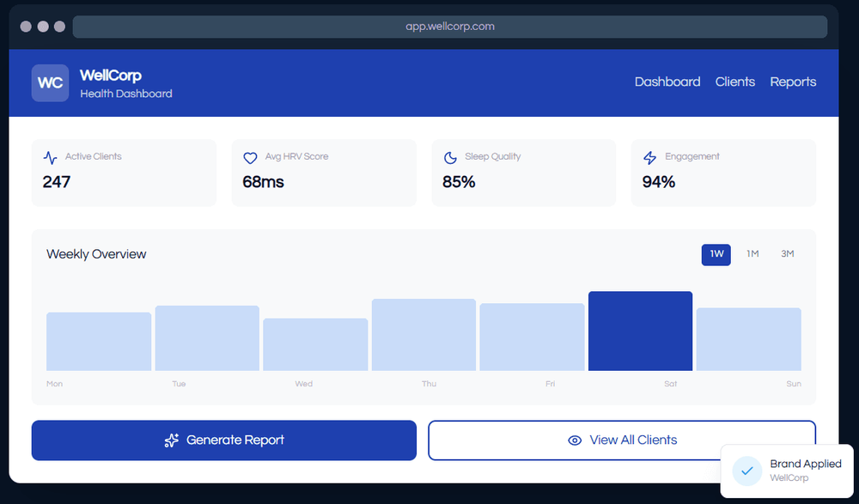Click the Active Clients pulse icon

point(51,158)
